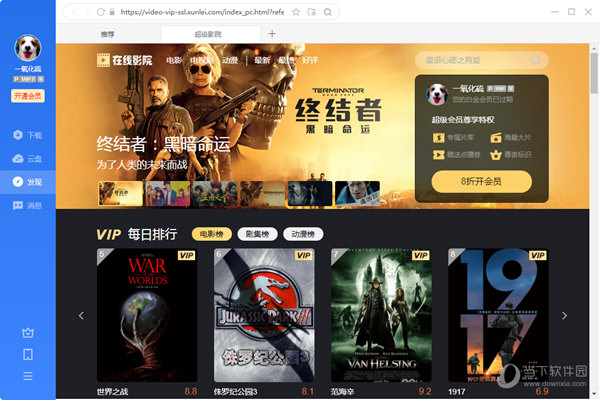
Task: Click the sidebar dog profile avatar
Action: (28, 48)
